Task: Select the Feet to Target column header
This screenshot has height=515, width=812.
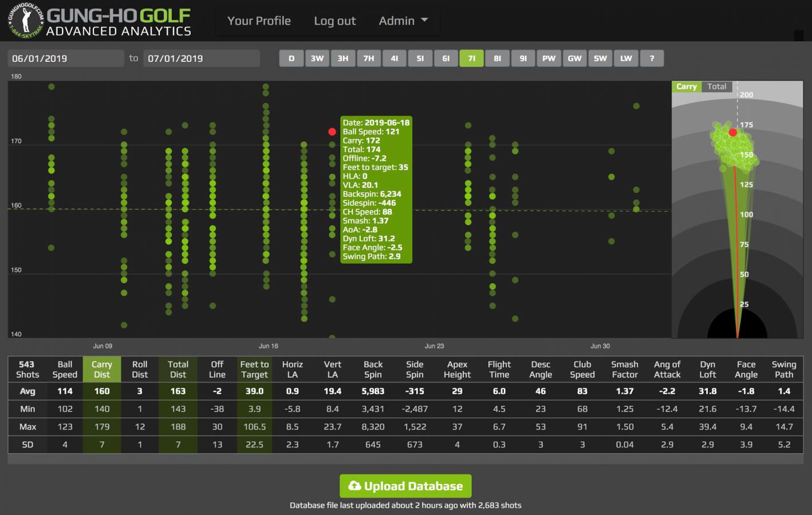Action: (x=254, y=369)
